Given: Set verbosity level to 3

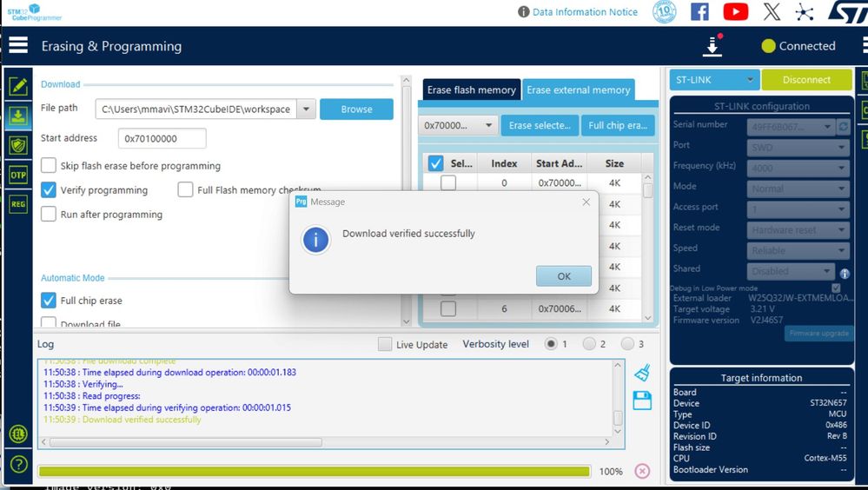Looking at the screenshot, I should point(627,344).
